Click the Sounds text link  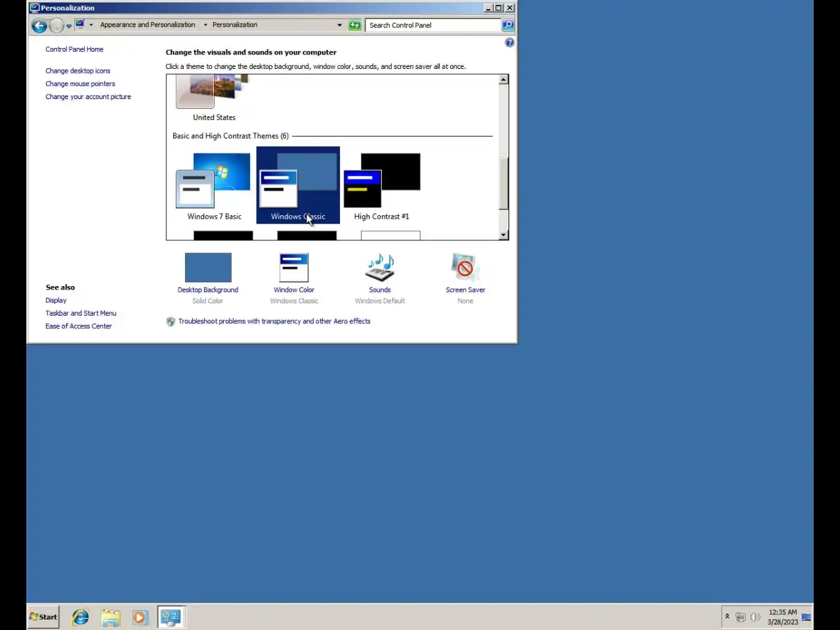coord(380,290)
